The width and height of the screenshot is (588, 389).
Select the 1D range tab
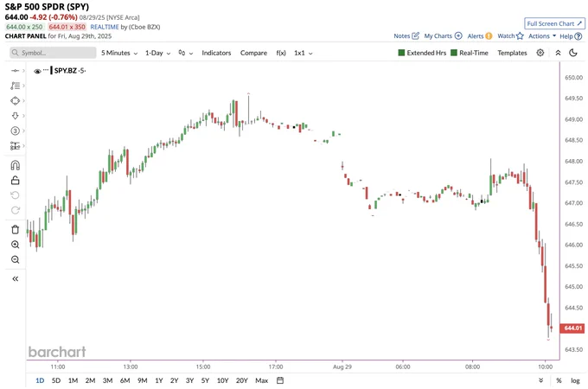click(40, 380)
